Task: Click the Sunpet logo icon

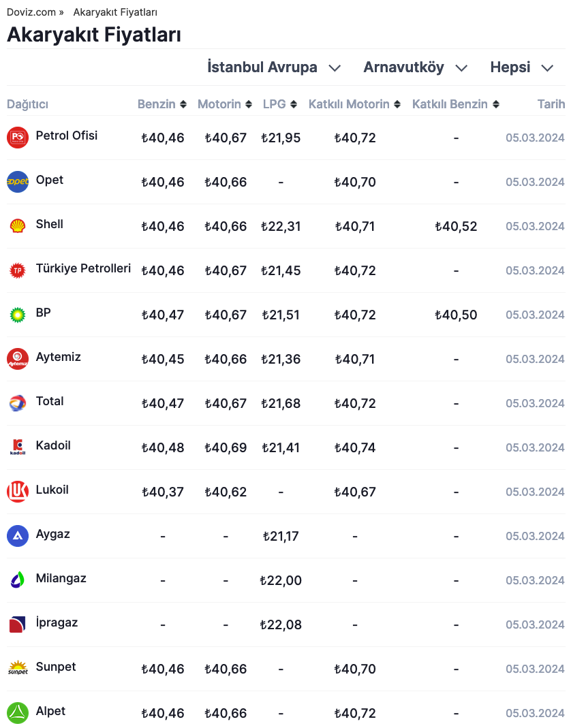Action: [18, 669]
